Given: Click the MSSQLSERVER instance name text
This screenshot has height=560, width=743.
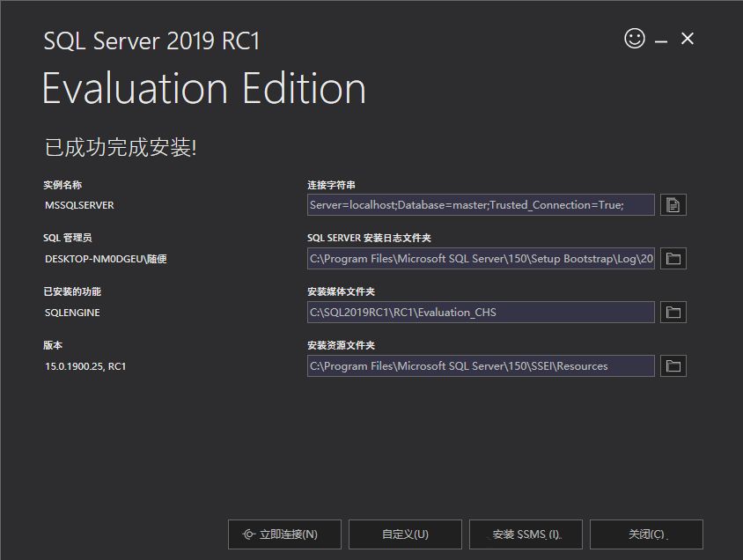Looking at the screenshot, I should coord(79,205).
